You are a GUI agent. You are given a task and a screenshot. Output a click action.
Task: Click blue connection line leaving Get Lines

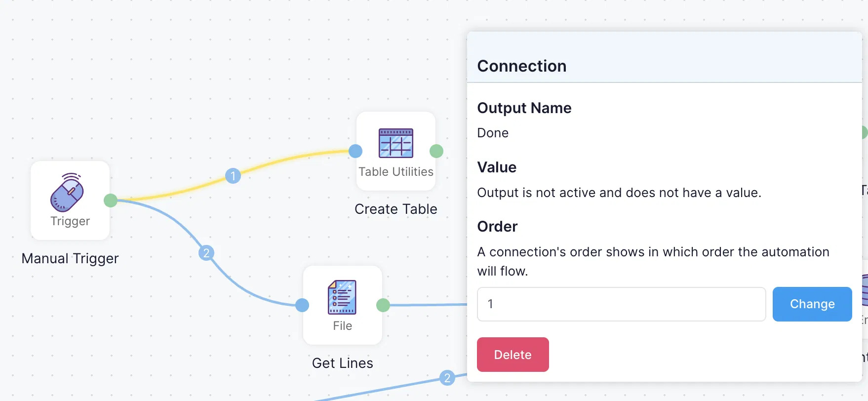point(425,305)
